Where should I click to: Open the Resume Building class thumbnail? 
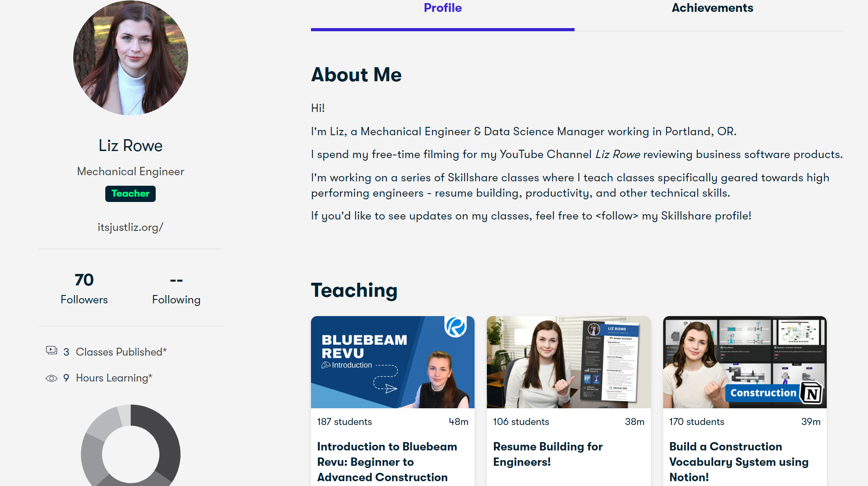tap(568, 362)
